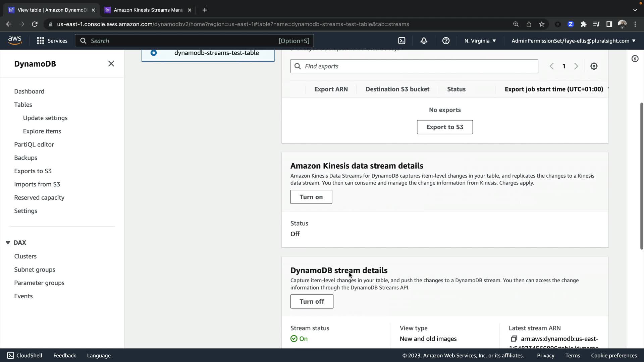644x362 pixels.
Task: Open the notifications bell icon
Action: pos(424,41)
